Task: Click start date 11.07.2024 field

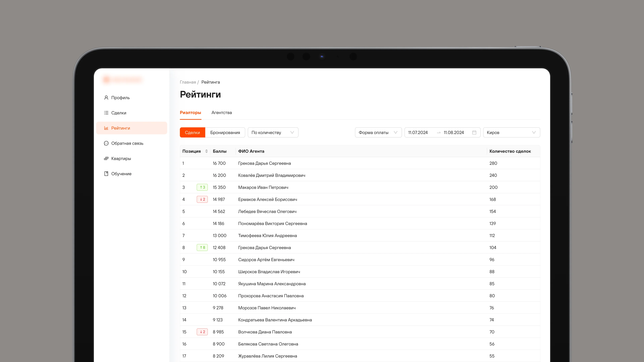Action: 418,132
